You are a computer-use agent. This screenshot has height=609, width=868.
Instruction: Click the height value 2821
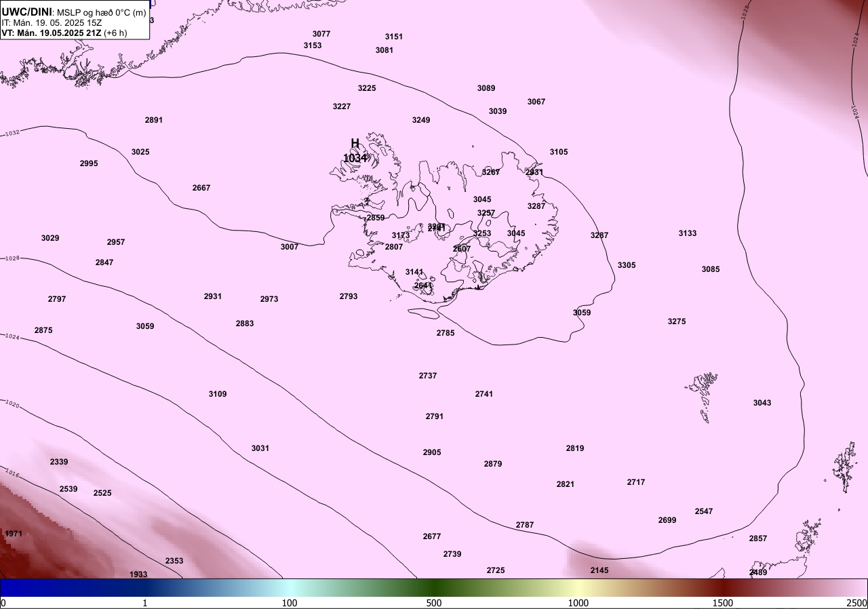tap(566, 484)
